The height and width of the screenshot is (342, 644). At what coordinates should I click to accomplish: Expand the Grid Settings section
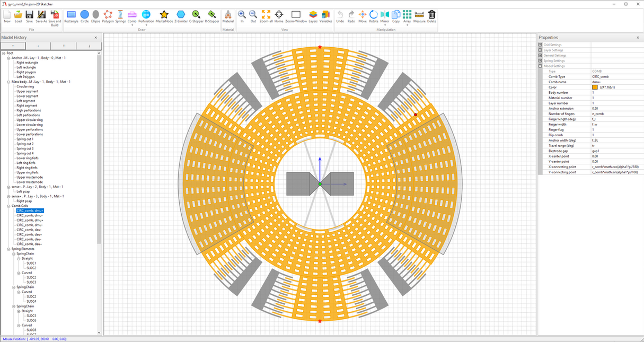coord(540,45)
